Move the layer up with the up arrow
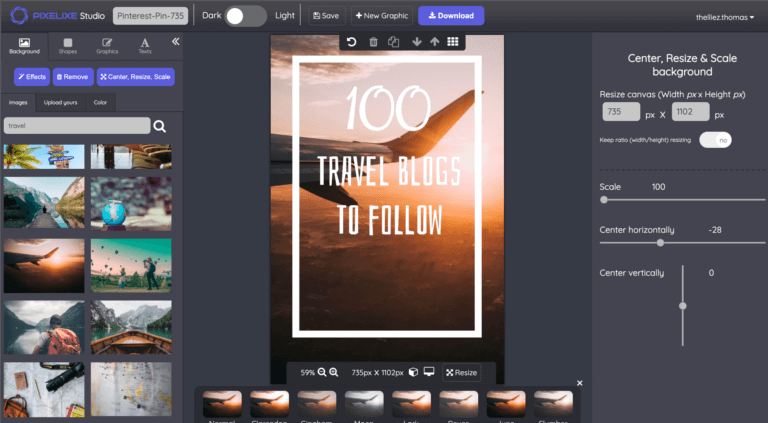The height and width of the screenshot is (423, 768). [434, 42]
